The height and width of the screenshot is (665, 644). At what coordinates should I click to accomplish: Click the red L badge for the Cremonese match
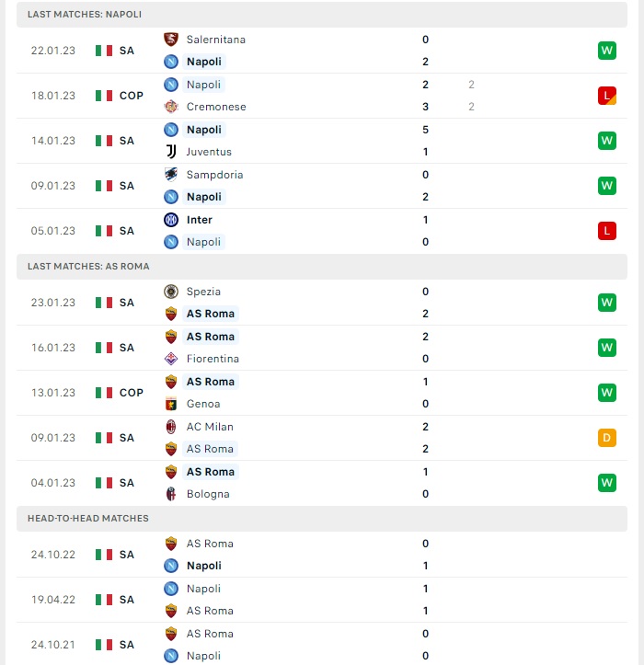pos(606,96)
